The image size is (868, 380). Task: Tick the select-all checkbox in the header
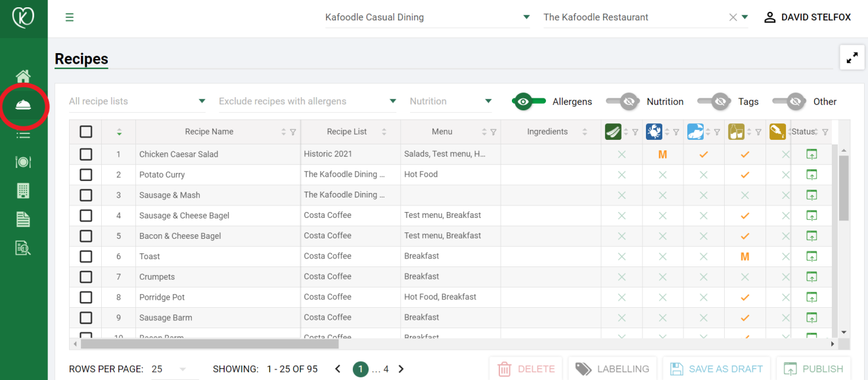point(86,132)
